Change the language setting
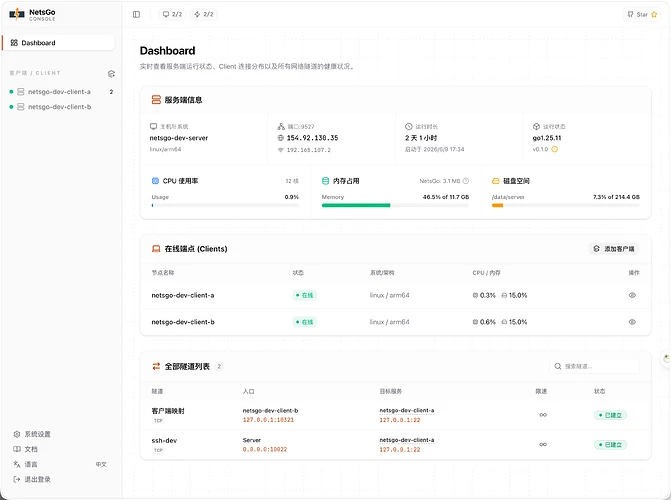 click(x=60, y=464)
